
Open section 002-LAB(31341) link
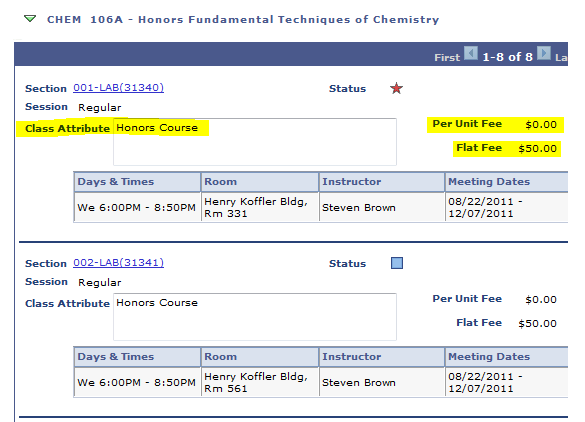(x=118, y=263)
